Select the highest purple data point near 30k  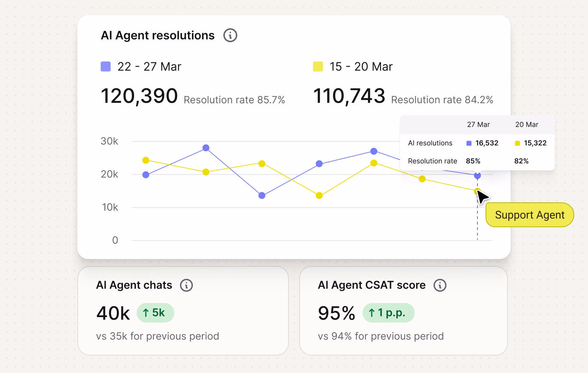(206, 148)
